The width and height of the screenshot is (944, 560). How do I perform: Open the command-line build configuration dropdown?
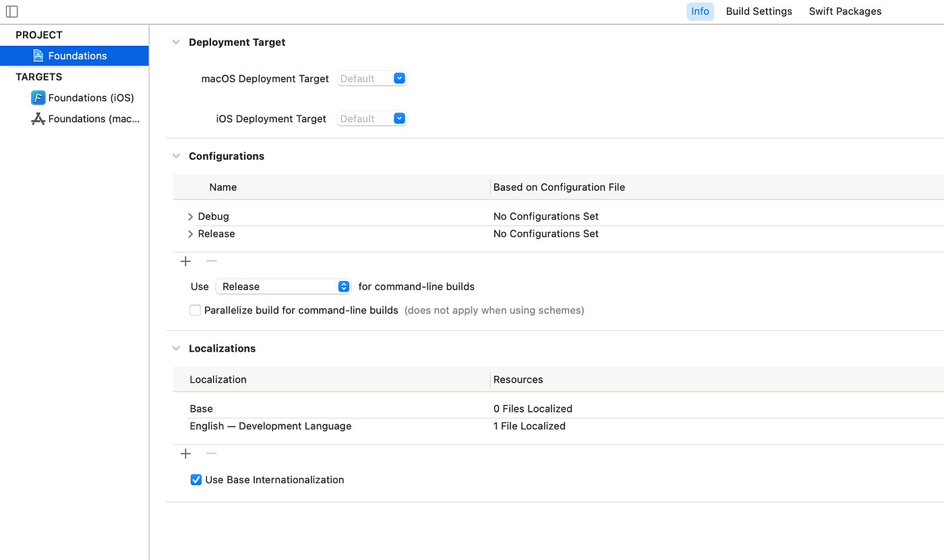(x=283, y=286)
